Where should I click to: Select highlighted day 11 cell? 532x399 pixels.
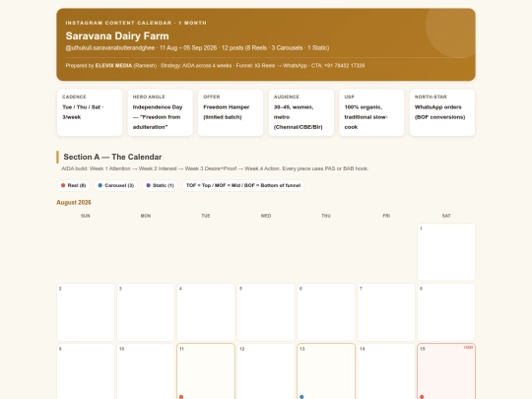[x=206, y=371]
